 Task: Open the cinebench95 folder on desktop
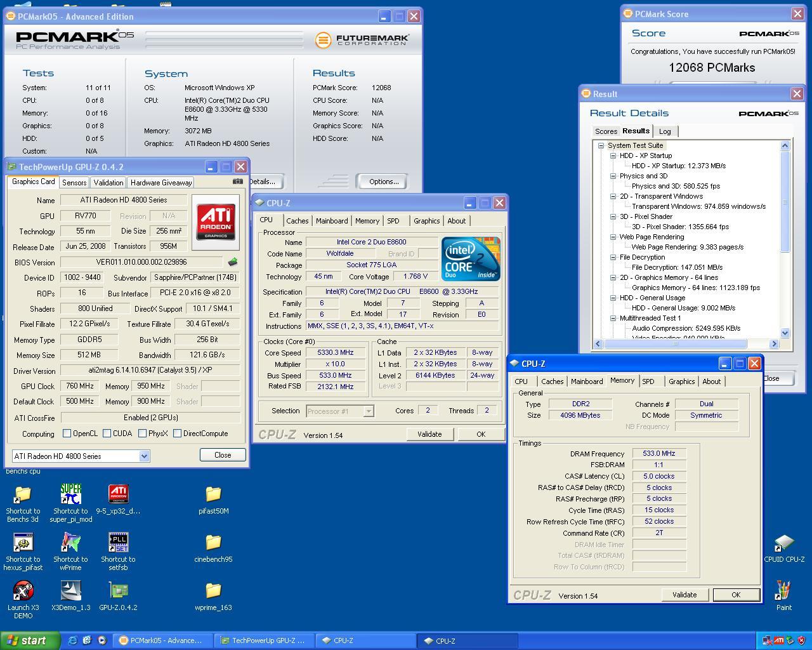[213, 543]
